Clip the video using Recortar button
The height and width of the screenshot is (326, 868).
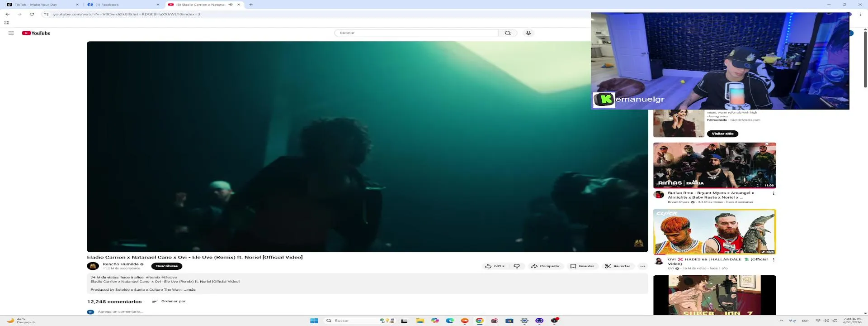pyautogui.click(x=618, y=266)
